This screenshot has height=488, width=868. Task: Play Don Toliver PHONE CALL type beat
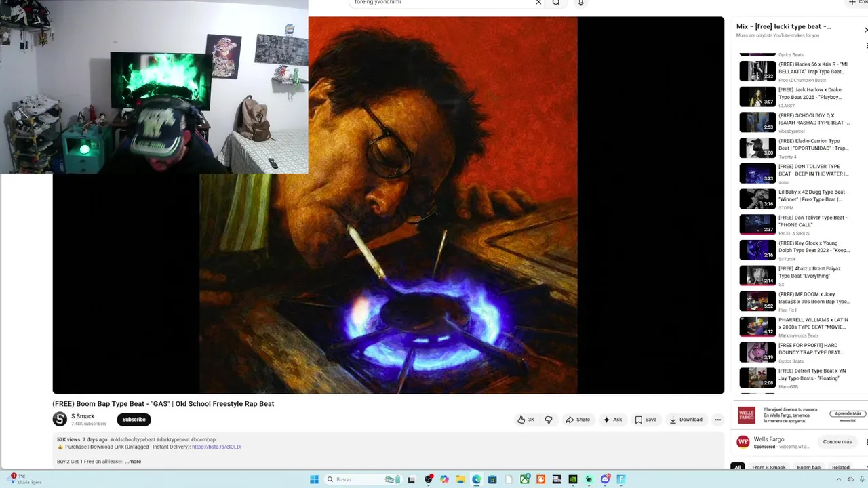pyautogui.click(x=794, y=224)
